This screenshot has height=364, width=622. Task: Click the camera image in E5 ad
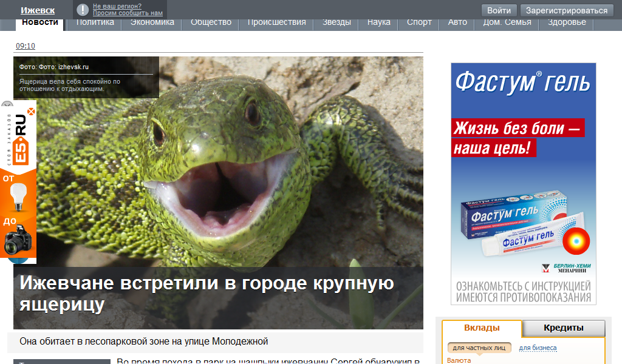pos(19,240)
